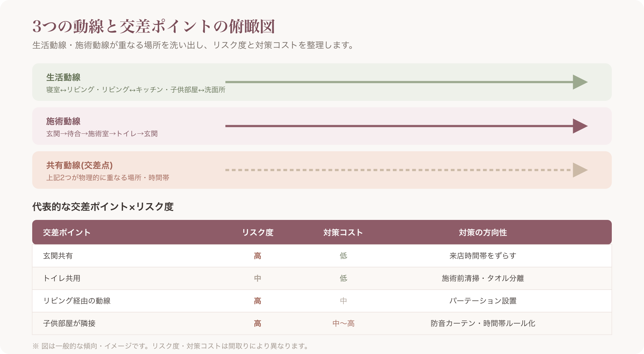Click the cell パーテーション設置
Image resolution: width=644 pixels, height=354 pixels.
(483, 301)
